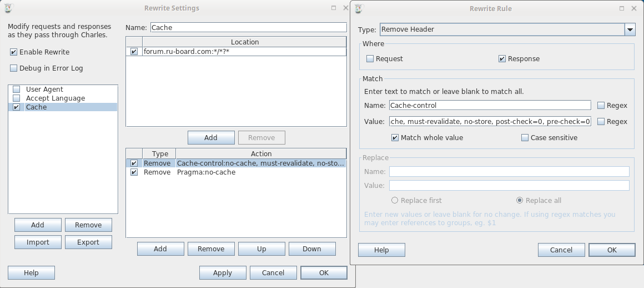Check the User Agent rule set checkbox
The image size is (644, 288).
(17, 90)
